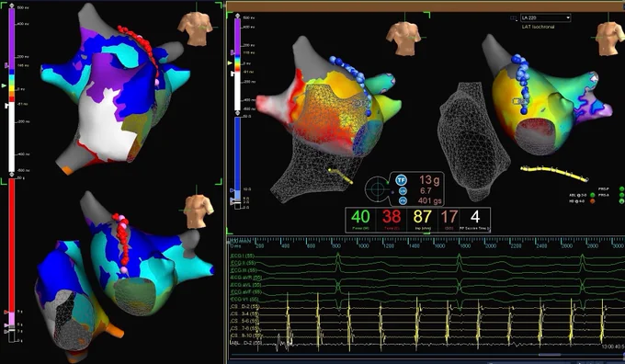Select the LAT Isochronal map type label

click(538, 27)
